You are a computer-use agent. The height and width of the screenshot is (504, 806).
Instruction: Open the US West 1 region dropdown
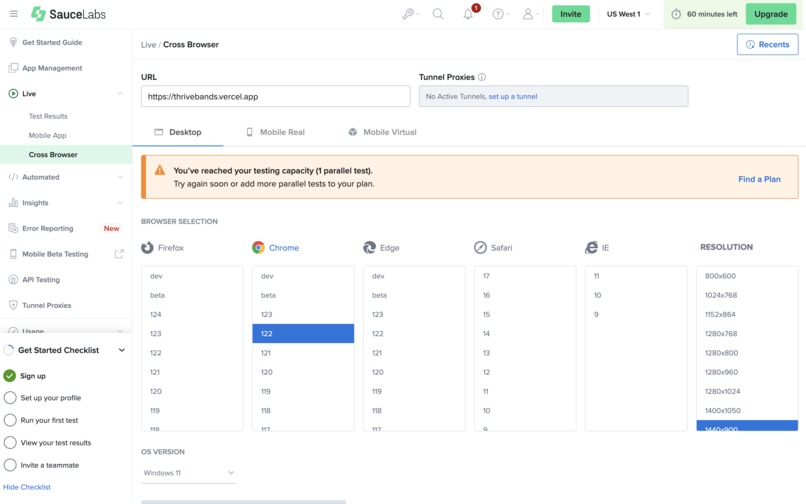click(628, 14)
